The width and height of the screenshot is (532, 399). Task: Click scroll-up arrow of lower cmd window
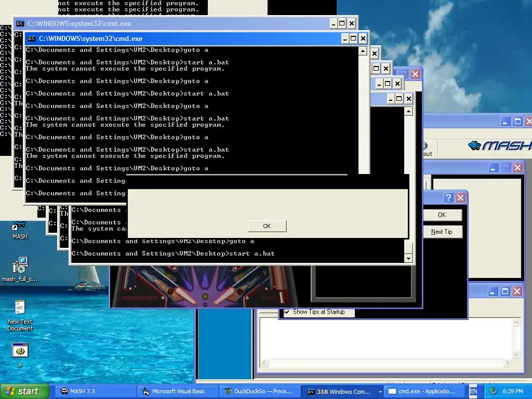coord(408,111)
